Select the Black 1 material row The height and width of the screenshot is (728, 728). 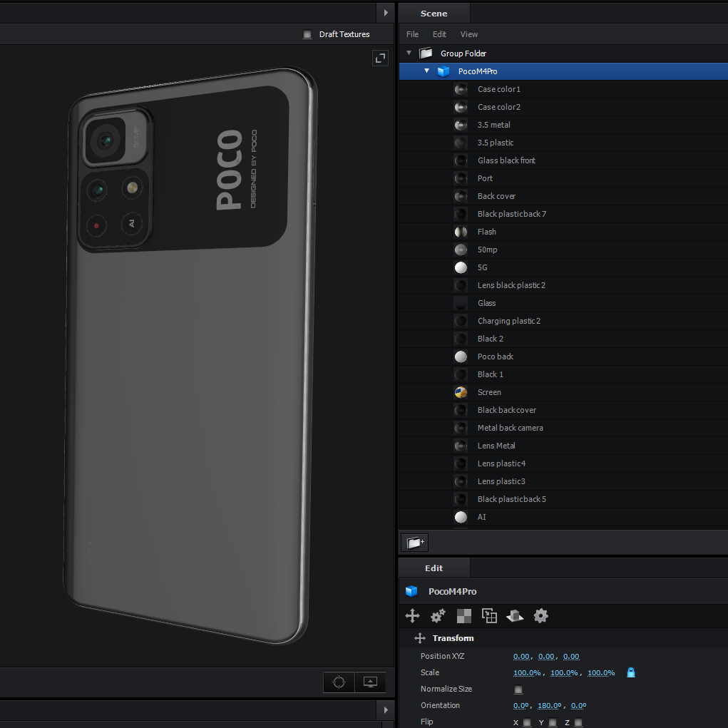563,374
